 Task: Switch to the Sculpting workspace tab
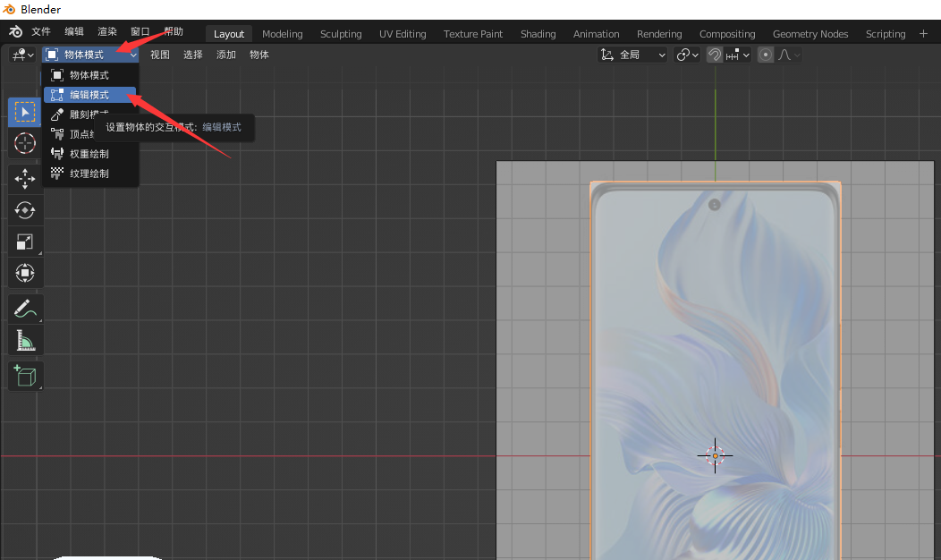(x=341, y=34)
